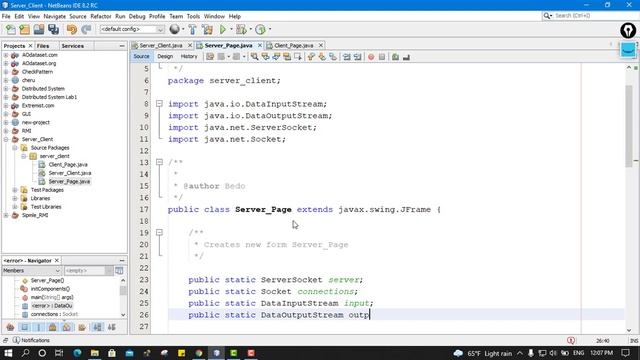Collapse the import block fold at line 8
This screenshot has width=640, height=360.
point(159,104)
